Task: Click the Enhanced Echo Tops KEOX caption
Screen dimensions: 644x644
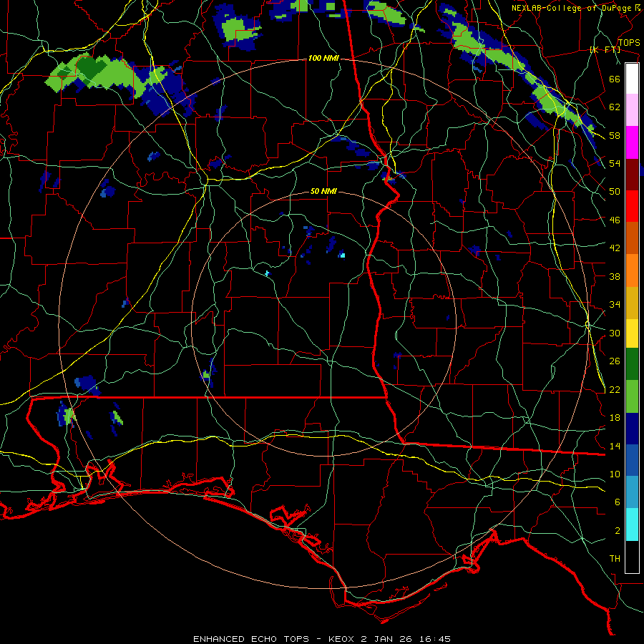Action: click(x=322, y=639)
